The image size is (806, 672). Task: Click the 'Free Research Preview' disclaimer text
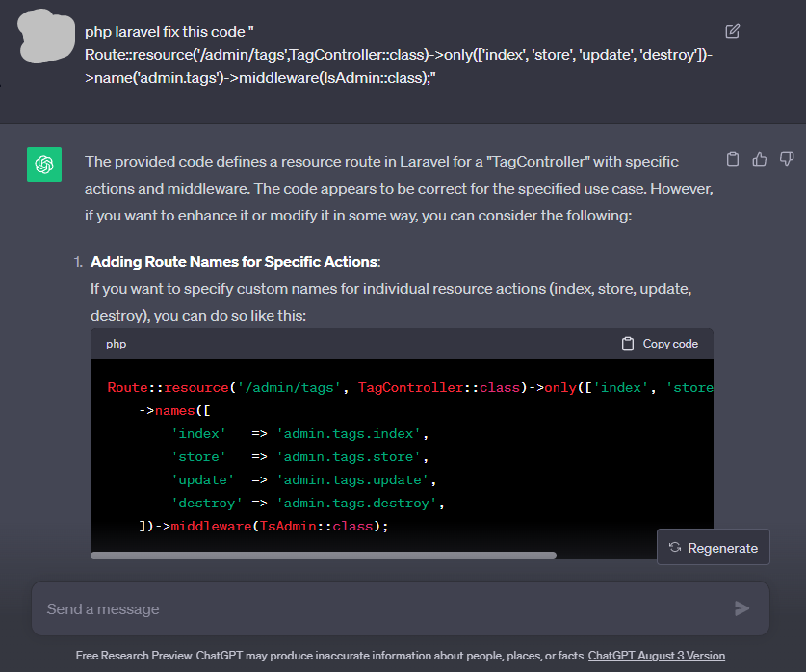331,656
